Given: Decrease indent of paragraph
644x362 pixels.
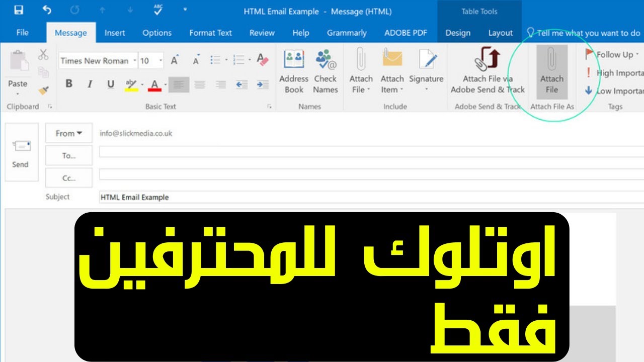Looking at the screenshot, I should click(x=242, y=84).
